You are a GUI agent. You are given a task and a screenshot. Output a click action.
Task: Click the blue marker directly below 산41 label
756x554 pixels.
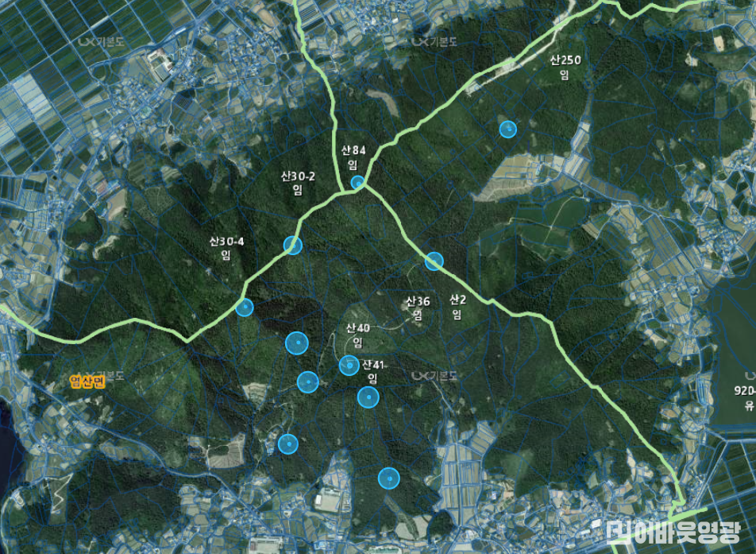point(368,397)
